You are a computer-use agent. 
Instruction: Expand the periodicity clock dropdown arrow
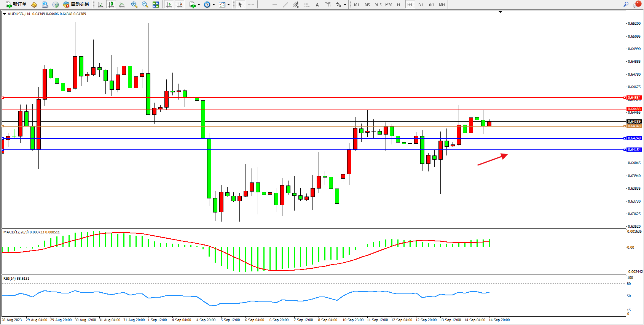point(214,5)
